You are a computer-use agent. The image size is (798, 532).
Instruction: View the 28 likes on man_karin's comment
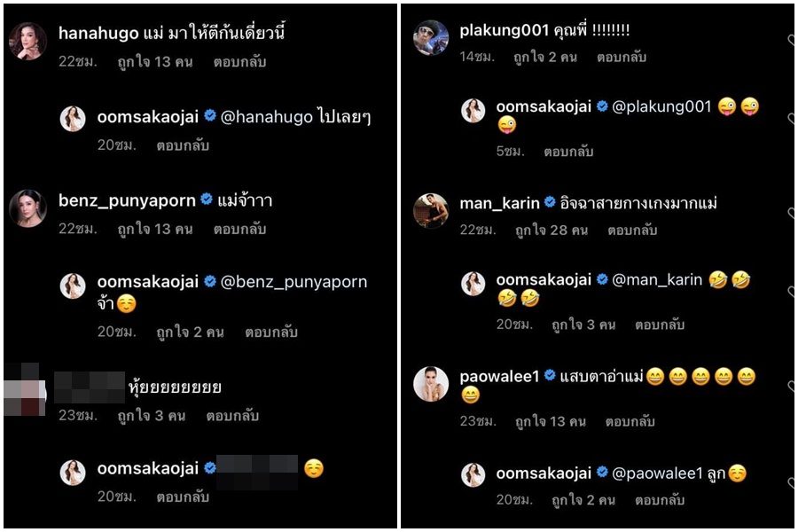coord(552,231)
